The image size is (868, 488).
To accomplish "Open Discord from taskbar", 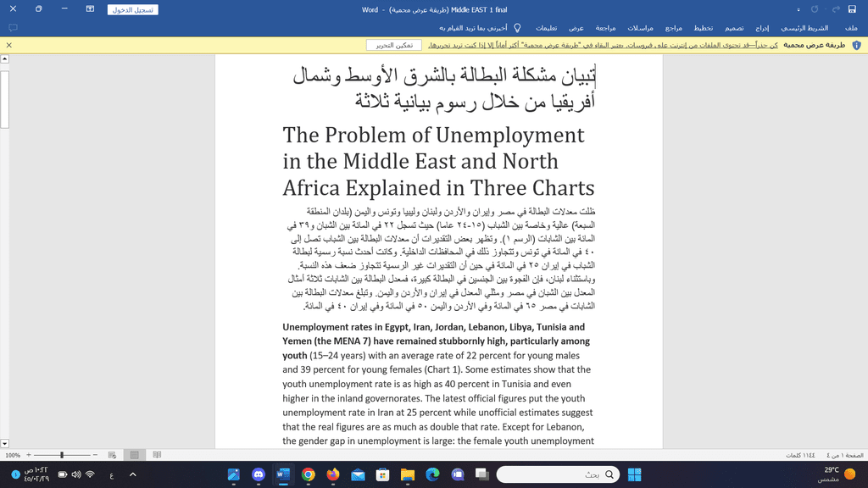I will (x=259, y=474).
